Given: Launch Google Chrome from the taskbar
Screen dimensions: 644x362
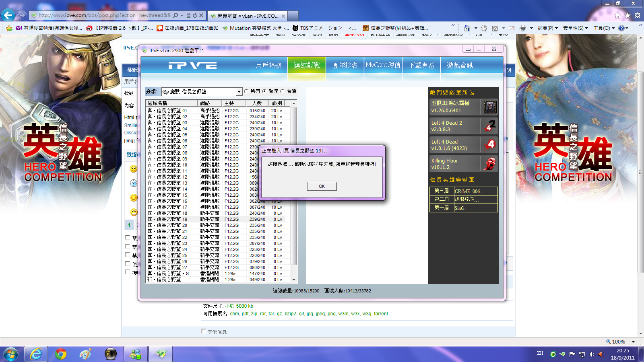Looking at the screenshot, I should [61, 354].
